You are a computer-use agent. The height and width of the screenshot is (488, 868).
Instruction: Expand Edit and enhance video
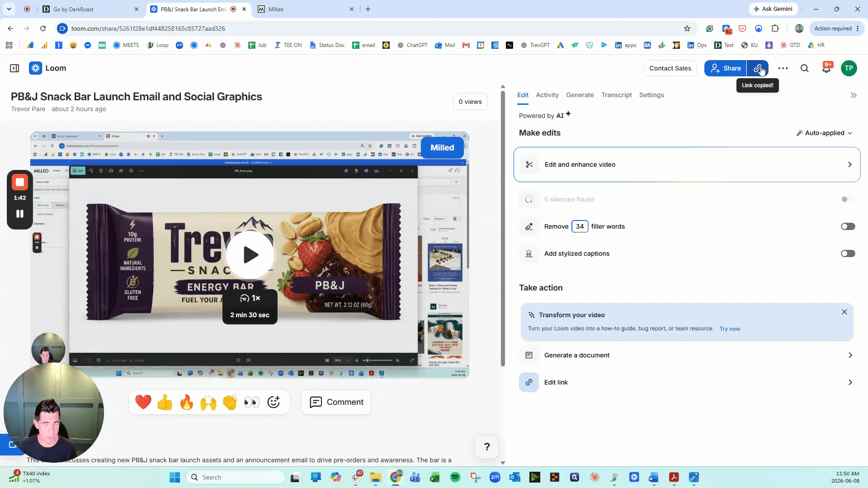click(687, 164)
